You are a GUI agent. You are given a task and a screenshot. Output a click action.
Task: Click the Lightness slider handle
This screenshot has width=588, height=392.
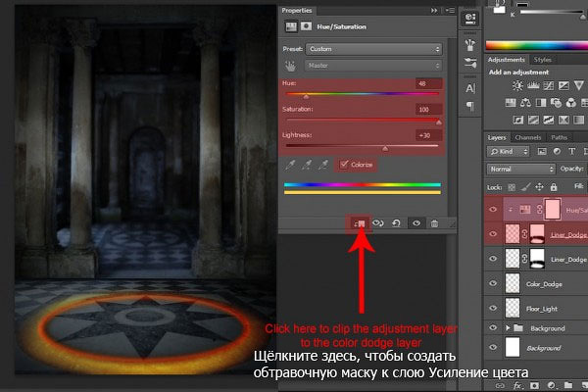(x=383, y=147)
